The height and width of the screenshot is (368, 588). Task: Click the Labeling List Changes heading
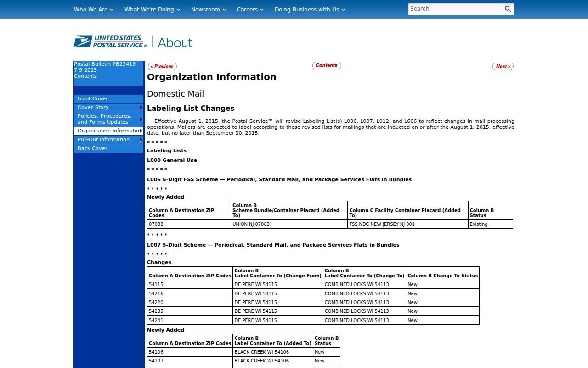pos(191,109)
